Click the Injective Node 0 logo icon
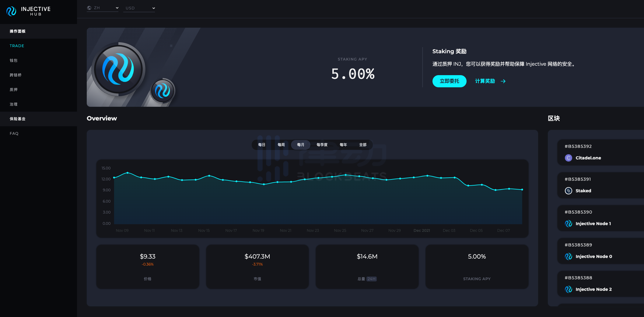The width and height of the screenshot is (644, 317). (x=568, y=256)
